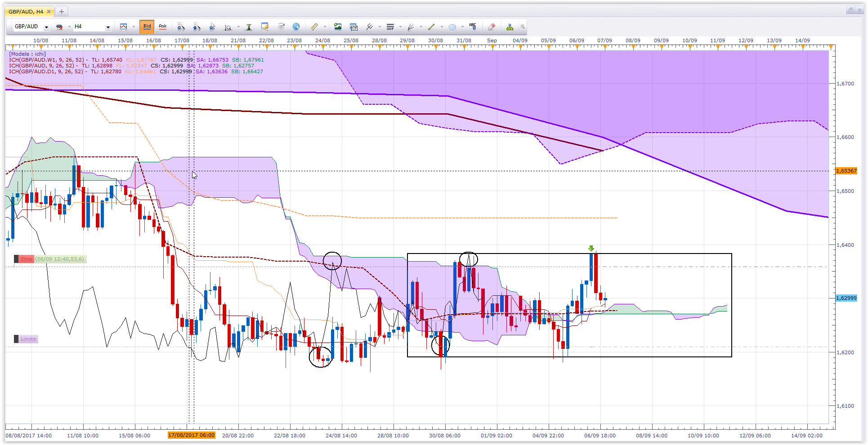Select the green line drawing tool
The width and height of the screenshot is (868, 445).
[x=431, y=27]
